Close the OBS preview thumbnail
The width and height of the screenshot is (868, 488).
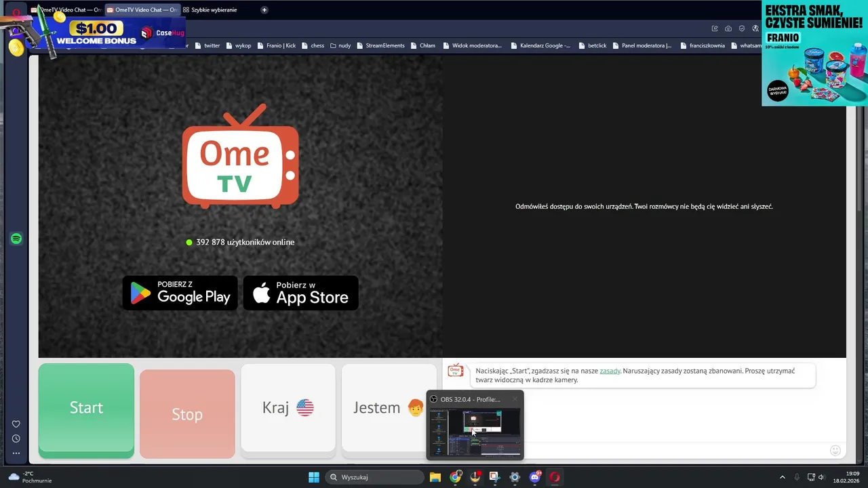(515, 399)
